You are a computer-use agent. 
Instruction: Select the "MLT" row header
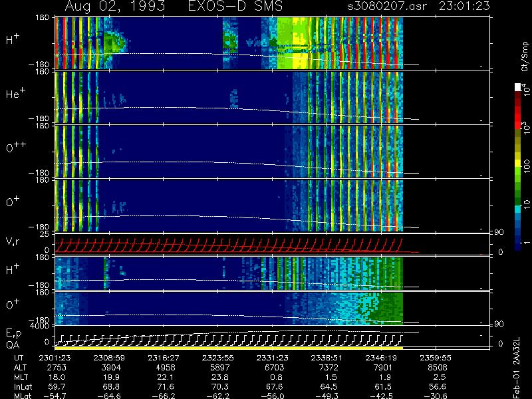pyautogui.click(x=21, y=377)
